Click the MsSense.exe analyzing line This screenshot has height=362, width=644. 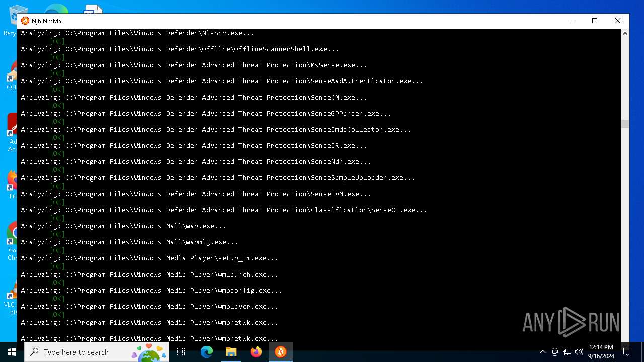point(194,65)
